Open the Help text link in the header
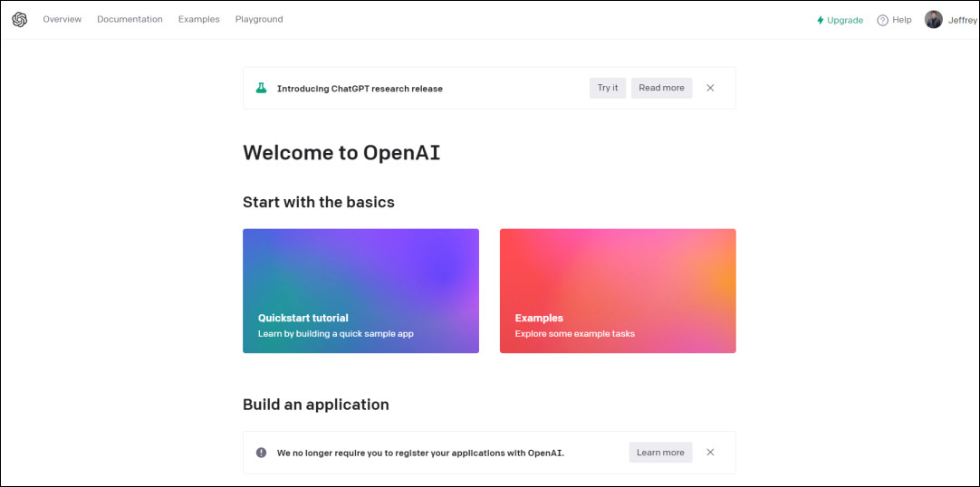Screen dimensions: 980x487 901,20
